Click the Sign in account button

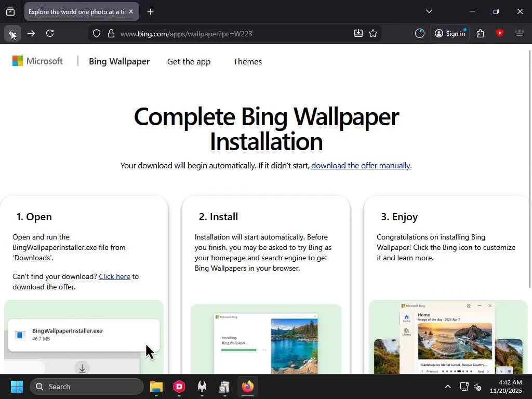(x=450, y=33)
